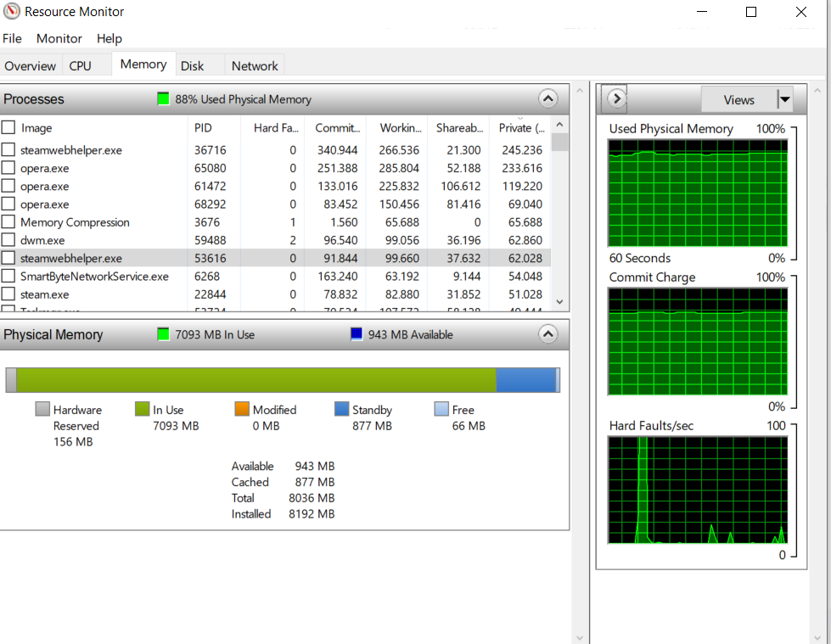Sort by the Private column header
The image size is (831, 644).
click(520, 127)
